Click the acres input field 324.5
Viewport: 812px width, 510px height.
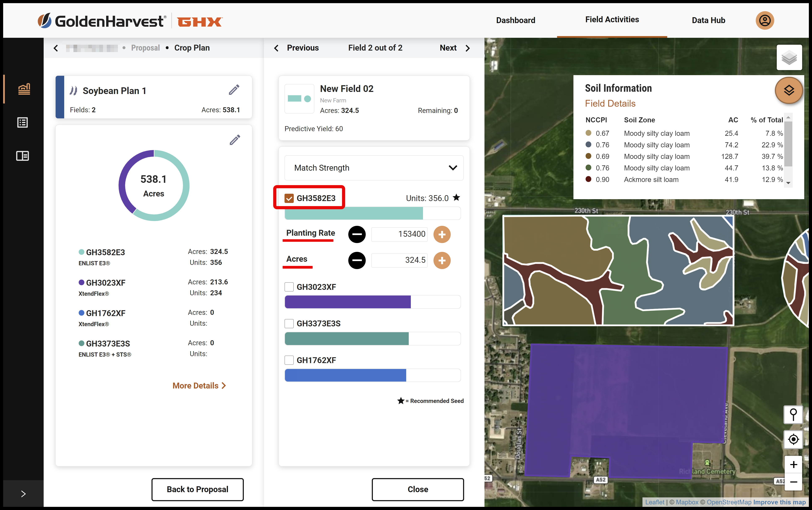[x=399, y=260]
